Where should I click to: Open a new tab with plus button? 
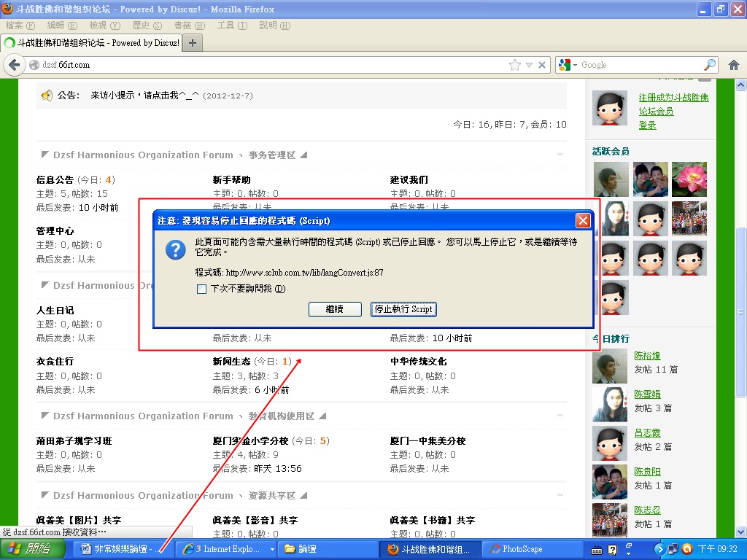(x=193, y=43)
